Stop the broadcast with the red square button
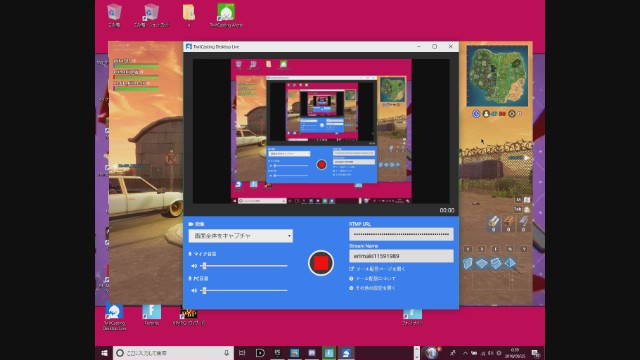The height and width of the screenshot is (360, 640). (321, 263)
